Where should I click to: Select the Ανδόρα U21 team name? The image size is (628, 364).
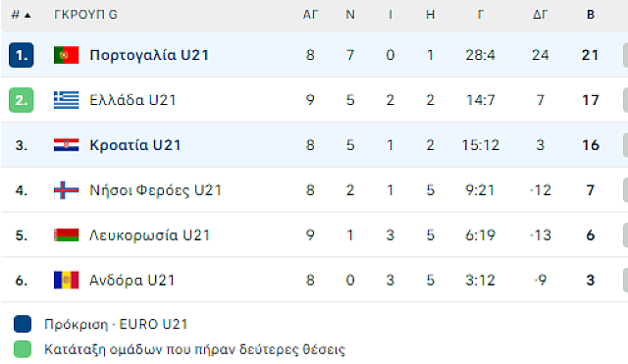[132, 281]
